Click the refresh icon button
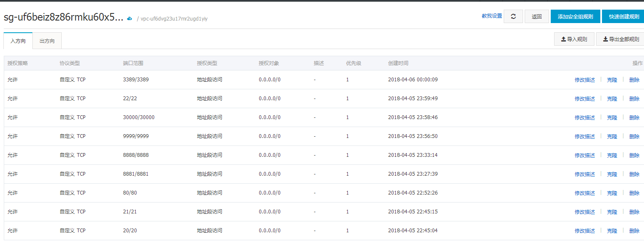This screenshot has width=644, height=252. coord(513,16)
